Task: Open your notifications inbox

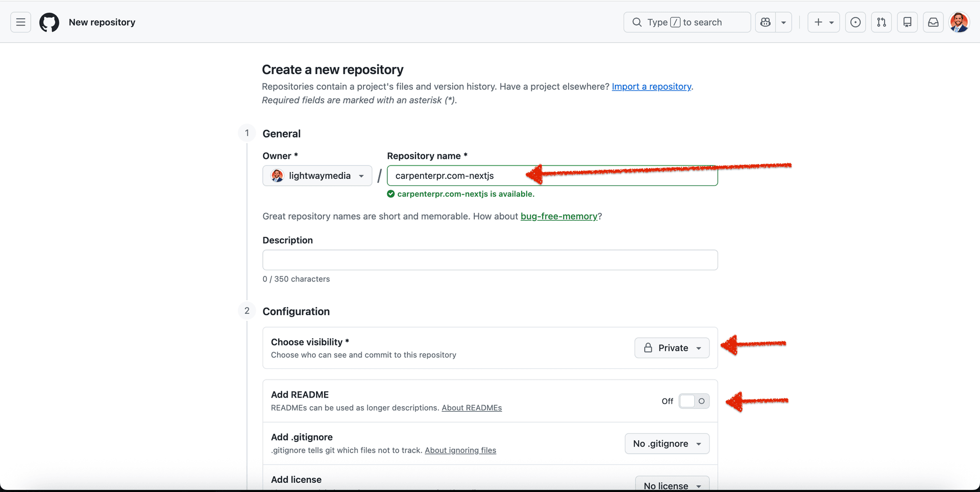Action: (x=933, y=22)
